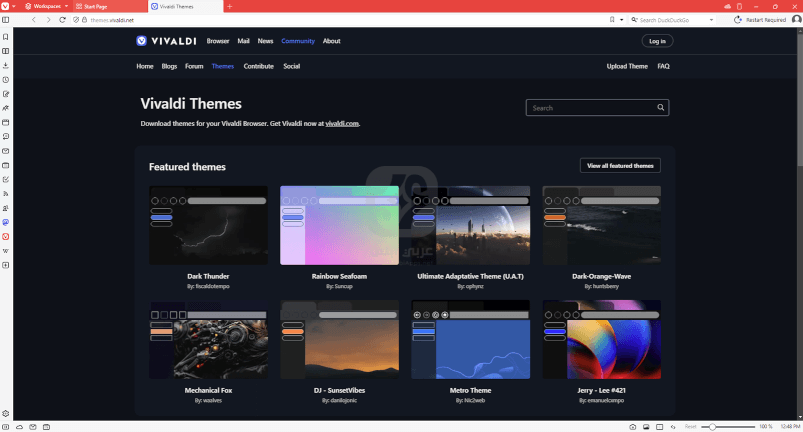This screenshot has height=432, width=803.
Task: Click the Search DuckDuckGo field
Action: [672, 20]
